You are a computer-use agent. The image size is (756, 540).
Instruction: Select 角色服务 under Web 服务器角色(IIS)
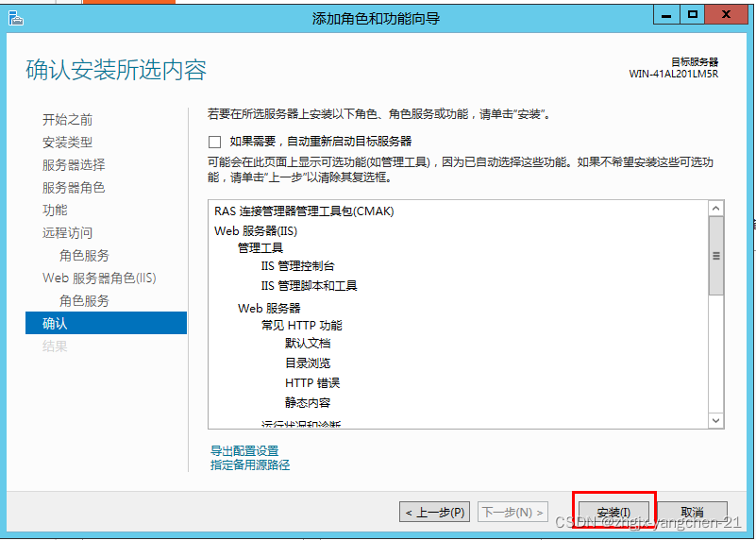(x=84, y=300)
